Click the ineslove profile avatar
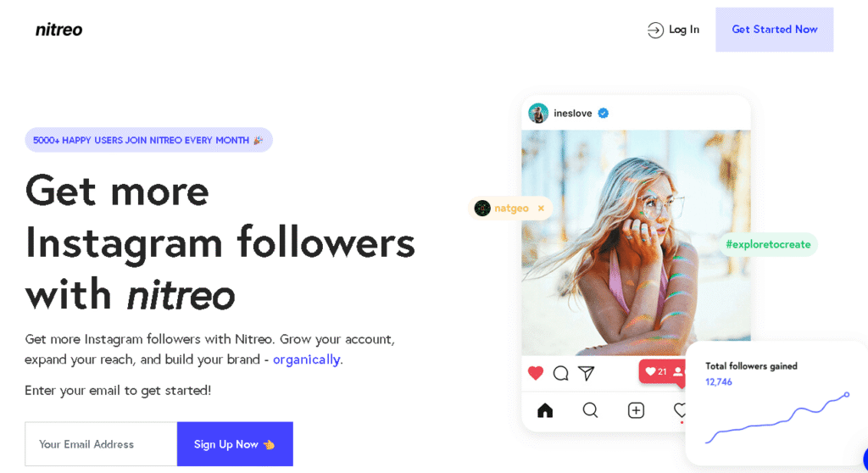This screenshot has width=868, height=473. tap(538, 113)
